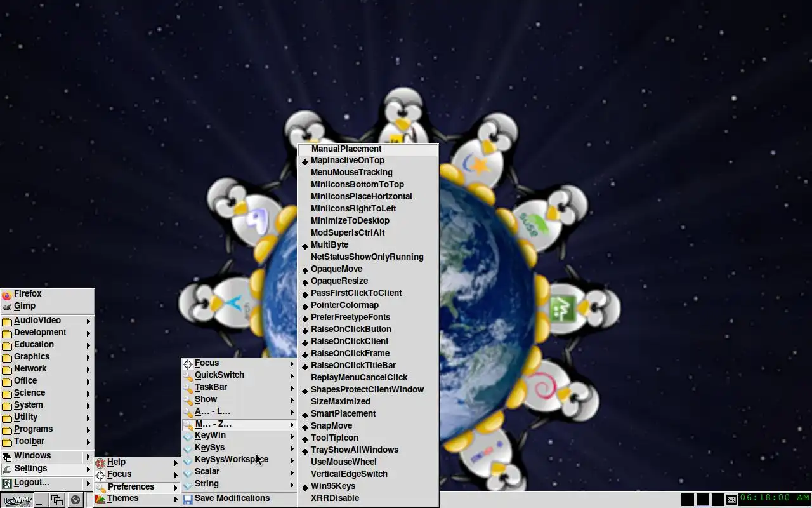Click the Save Modifications floppy disk icon
Viewport: 812px width, 508px height.
pyautogui.click(x=188, y=499)
